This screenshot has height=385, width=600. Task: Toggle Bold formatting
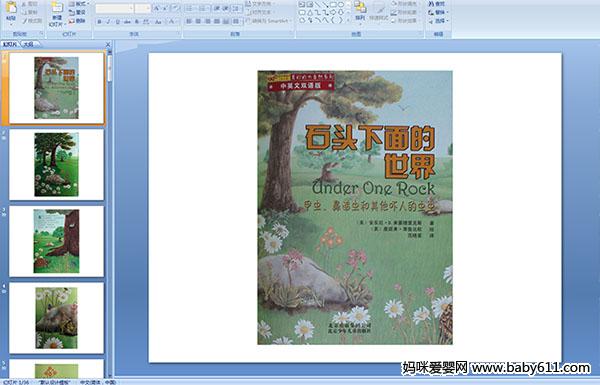pyautogui.click(x=99, y=22)
